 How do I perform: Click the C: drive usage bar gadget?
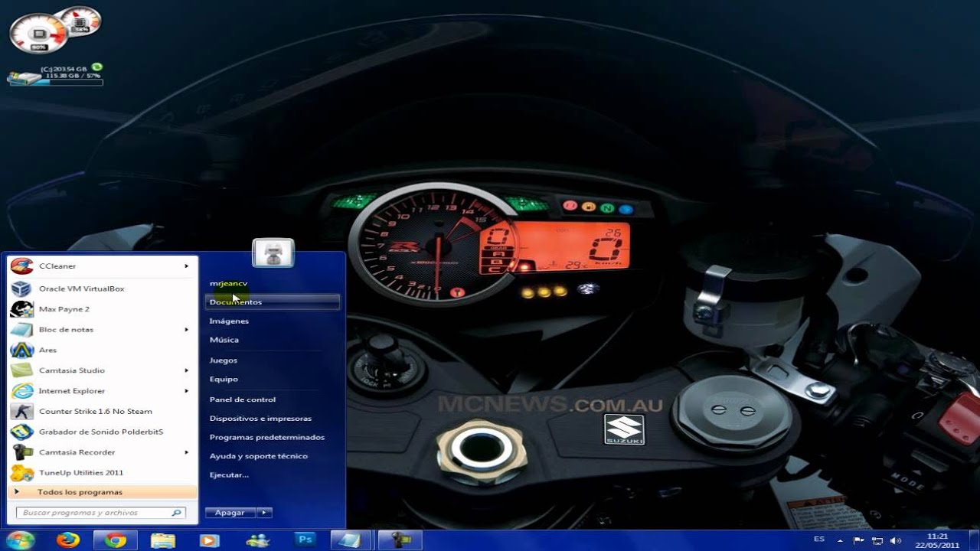tap(56, 82)
